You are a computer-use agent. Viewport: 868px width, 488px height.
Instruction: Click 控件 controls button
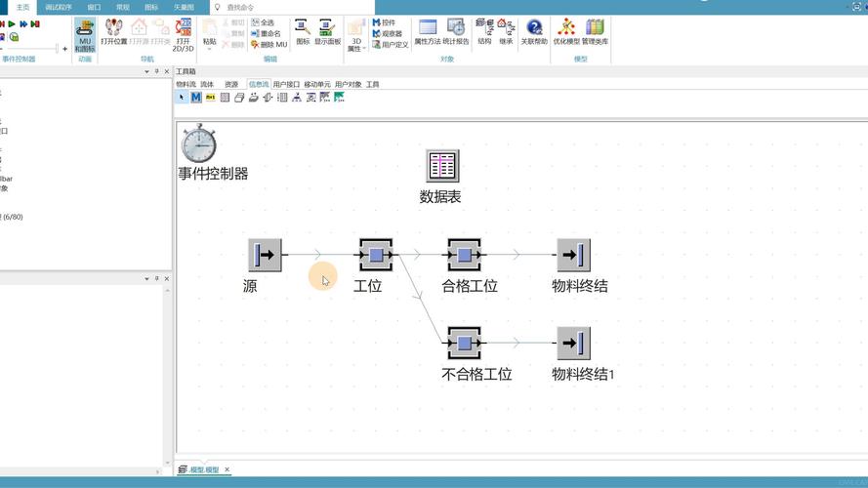384,22
